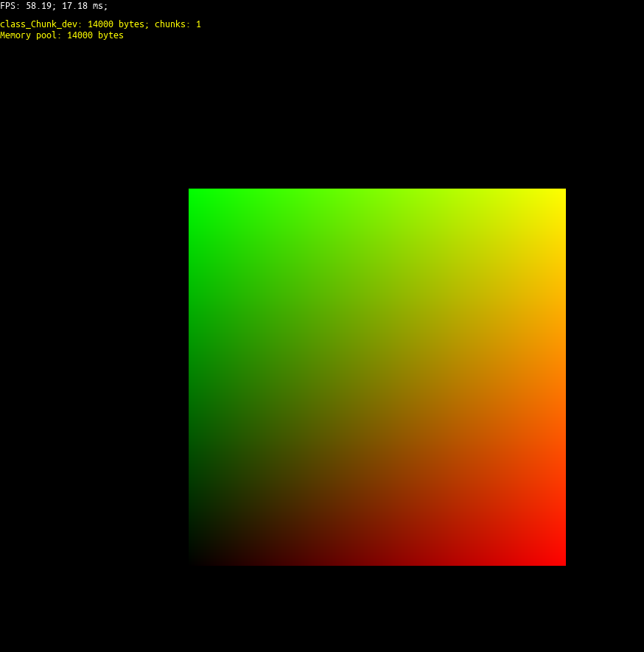Pick the black bottom-left corner of gradient
Screen dimensions: 644x652
coord(192,562)
